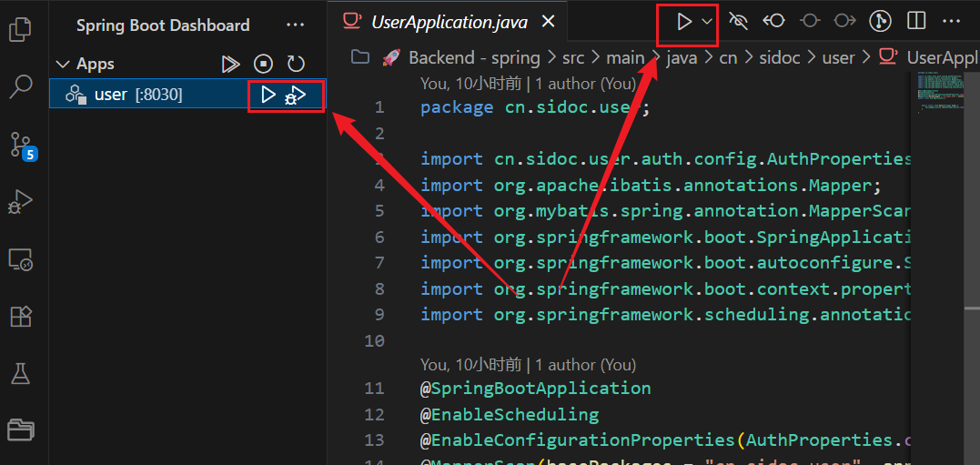Screen dimensions: 980x465
Task: Debug the user app on port 8030
Action: pos(296,95)
